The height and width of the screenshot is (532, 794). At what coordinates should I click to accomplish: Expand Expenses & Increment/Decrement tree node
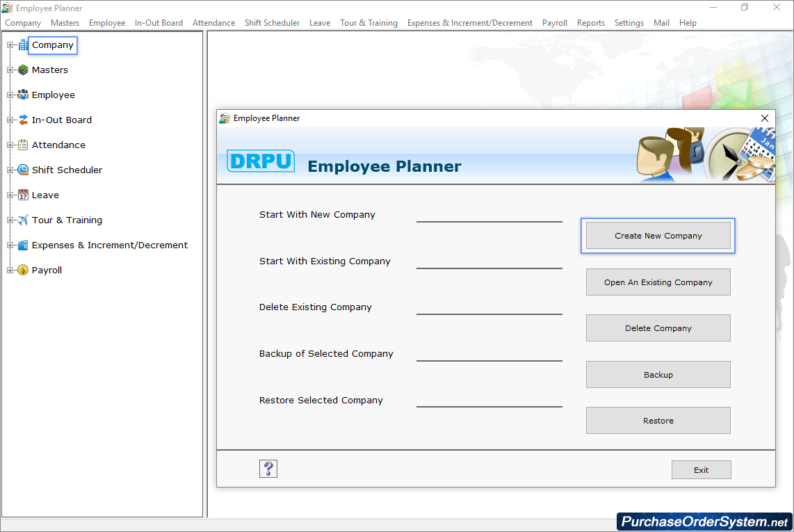point(10,245)
